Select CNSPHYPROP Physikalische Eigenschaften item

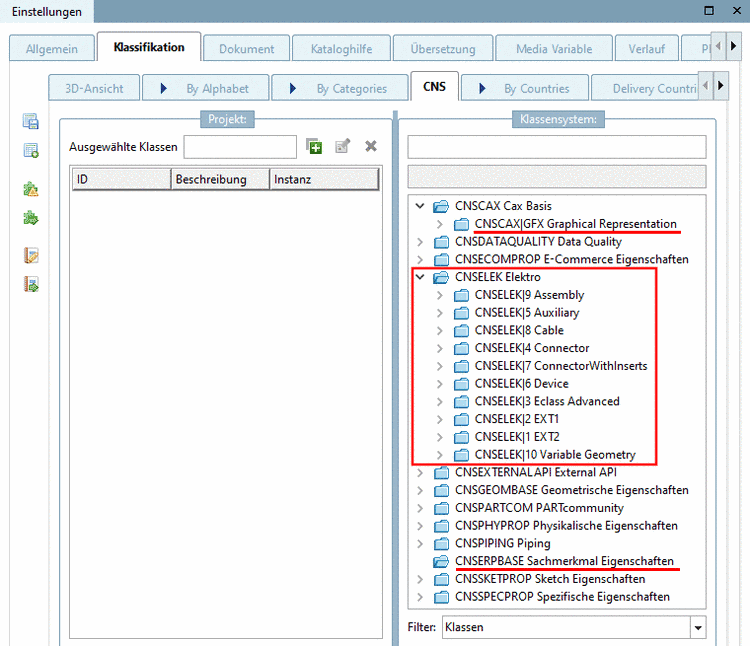tap(566, 526)
